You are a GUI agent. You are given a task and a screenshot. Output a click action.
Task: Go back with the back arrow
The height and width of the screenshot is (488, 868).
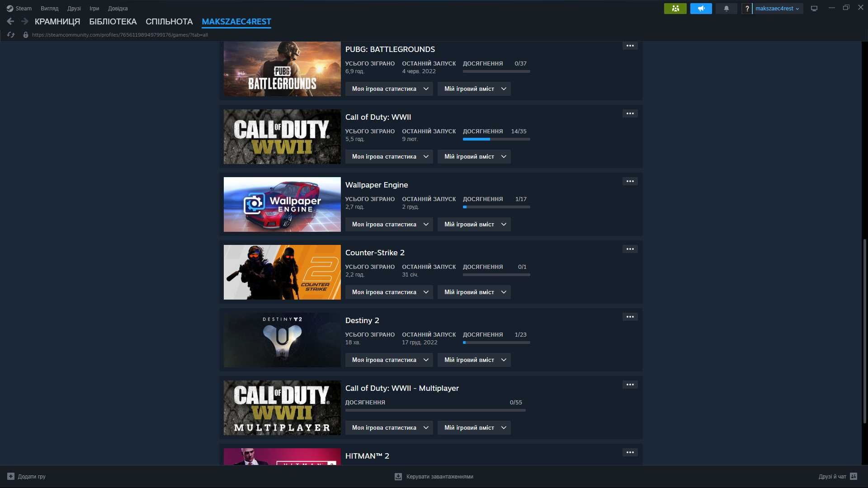(10, 21)
